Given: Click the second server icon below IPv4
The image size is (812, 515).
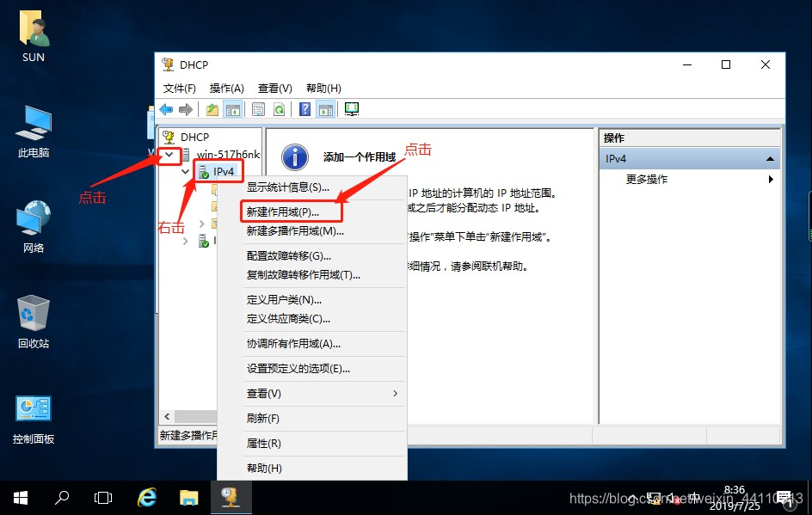Looking at the screenshot, I should [204, 241].
